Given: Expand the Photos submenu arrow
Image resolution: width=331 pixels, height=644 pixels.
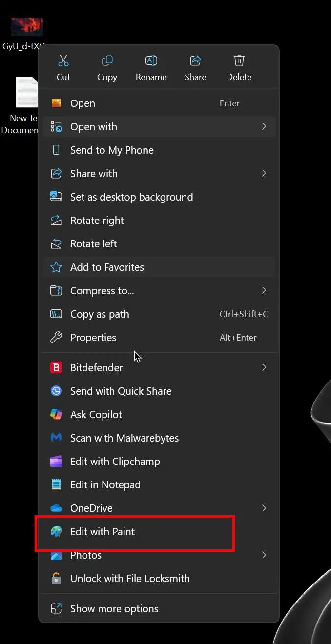Looking at the screenshot, I should (264, 555).
